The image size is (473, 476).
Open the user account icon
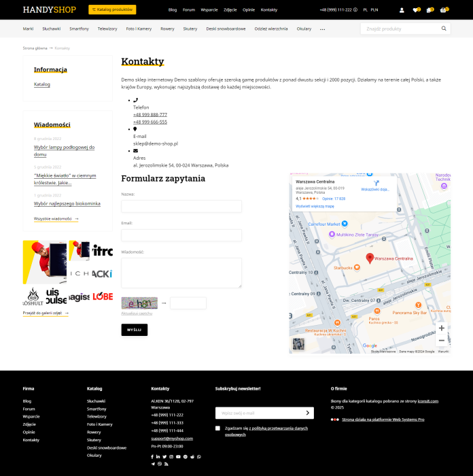(402, 10)
